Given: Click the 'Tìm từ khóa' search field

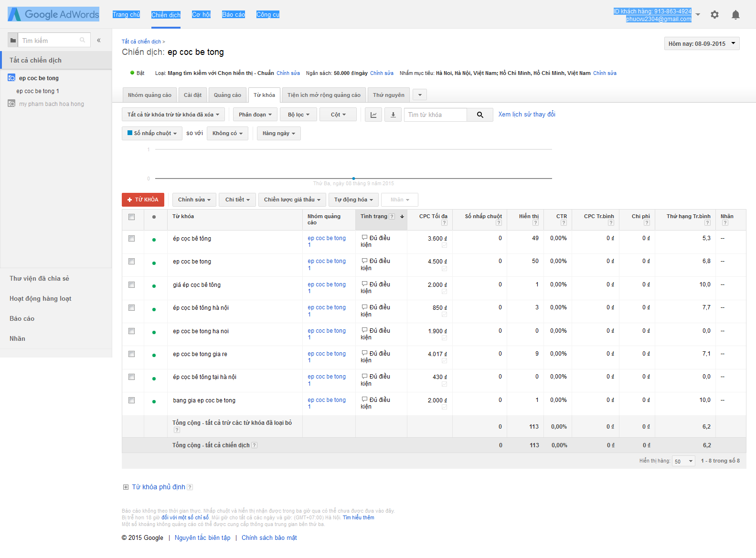Looking at the screenshot, I should [435, 115].
